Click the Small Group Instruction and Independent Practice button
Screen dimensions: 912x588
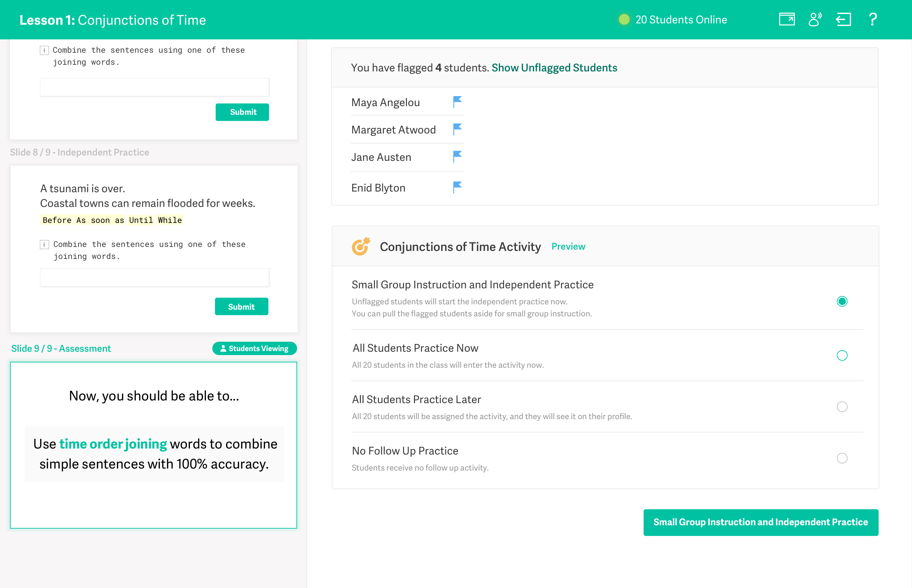click(761, 522)
